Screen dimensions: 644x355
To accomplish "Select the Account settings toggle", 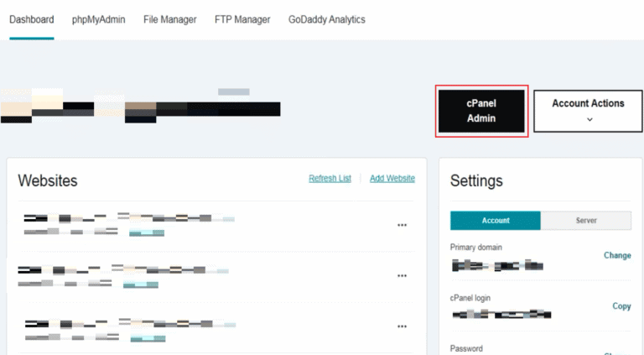I will (x=496, y=221).
